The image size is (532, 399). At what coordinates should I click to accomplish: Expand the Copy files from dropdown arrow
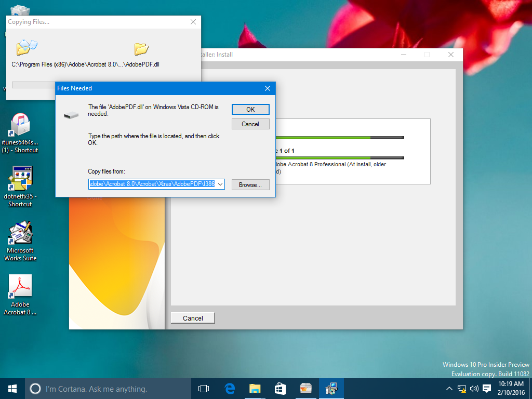tap(220, 184)
